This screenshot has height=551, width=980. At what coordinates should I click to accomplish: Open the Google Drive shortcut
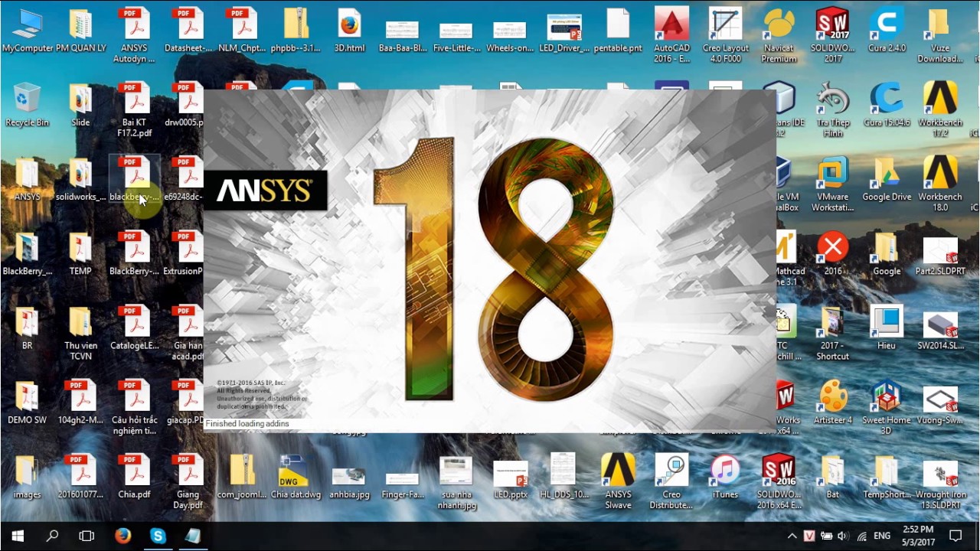886,179
